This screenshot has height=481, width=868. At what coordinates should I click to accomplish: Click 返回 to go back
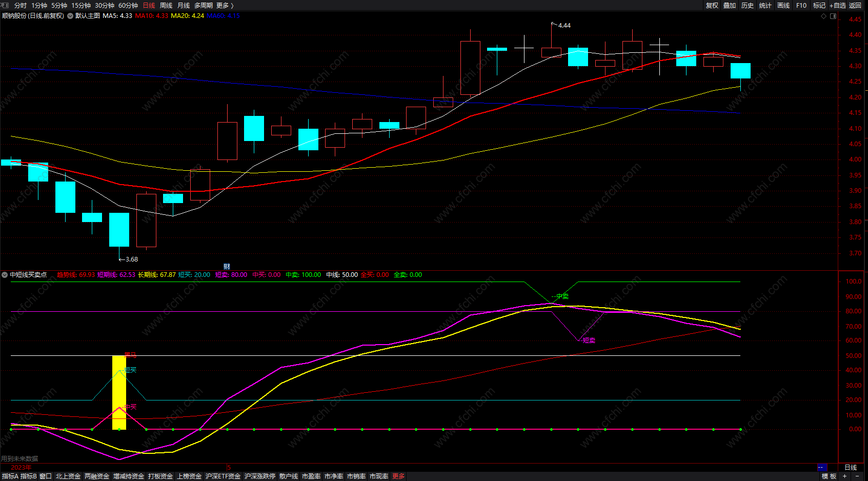click(855, 6)
